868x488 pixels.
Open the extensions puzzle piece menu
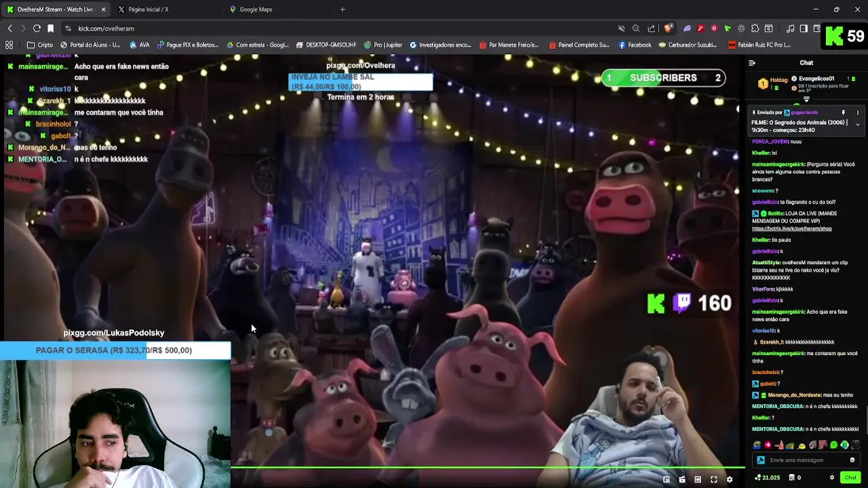755,28
